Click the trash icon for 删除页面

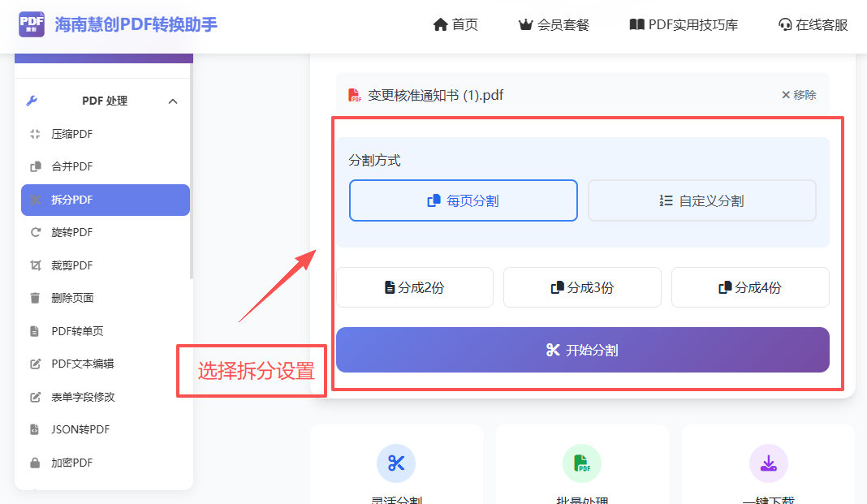coord(35,298)
